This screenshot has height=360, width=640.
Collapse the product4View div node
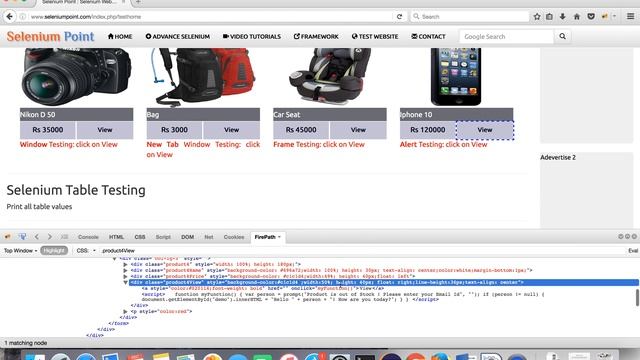pyautogui.click(x=125, y=282)
